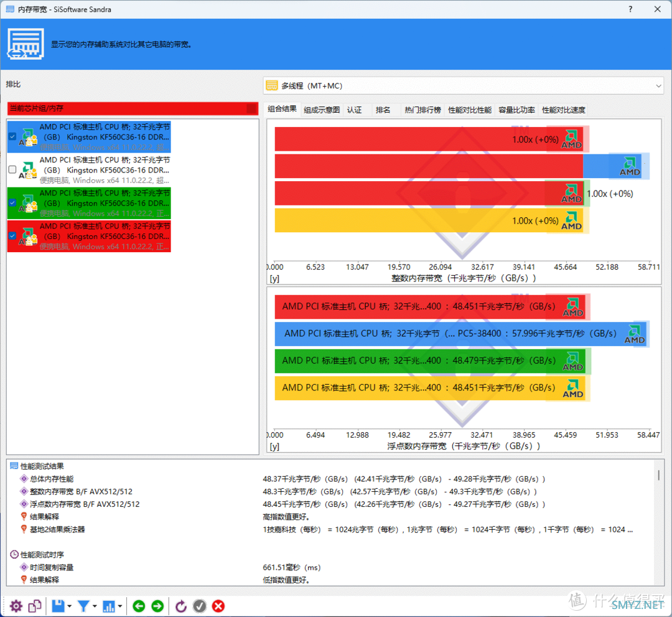Click diamond icon beside 总体内存性能

(24, 479)
